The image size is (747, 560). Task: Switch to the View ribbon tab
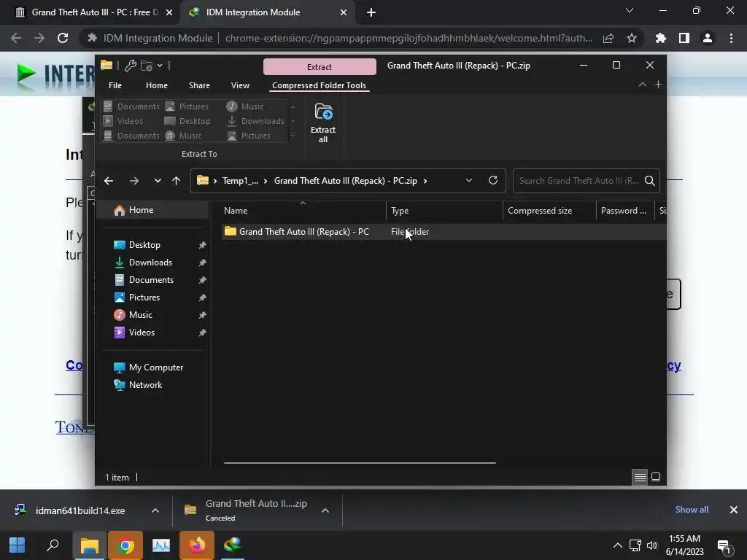tap(240, 85)
